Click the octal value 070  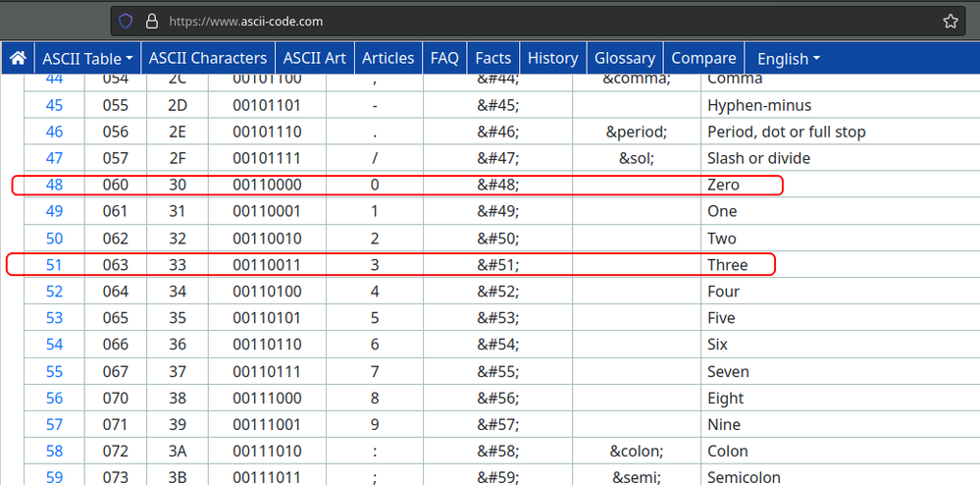(x=116, y=398)
